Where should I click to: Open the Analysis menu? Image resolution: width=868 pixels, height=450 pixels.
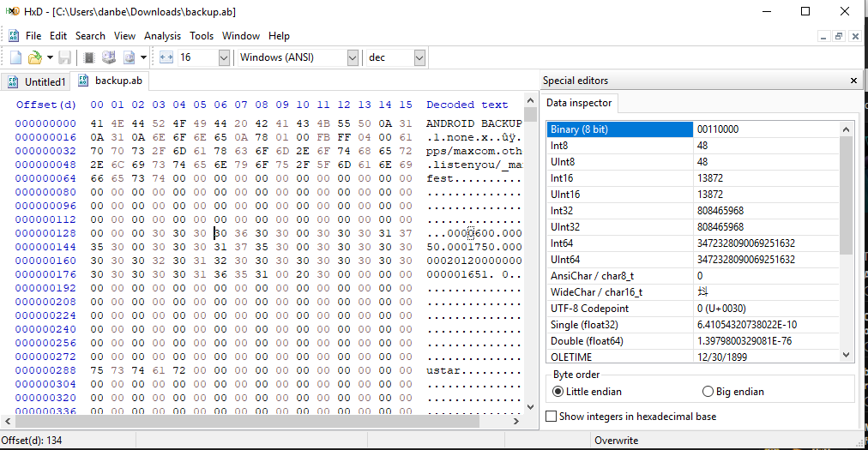pyautogui.click(x=162, y=36)
